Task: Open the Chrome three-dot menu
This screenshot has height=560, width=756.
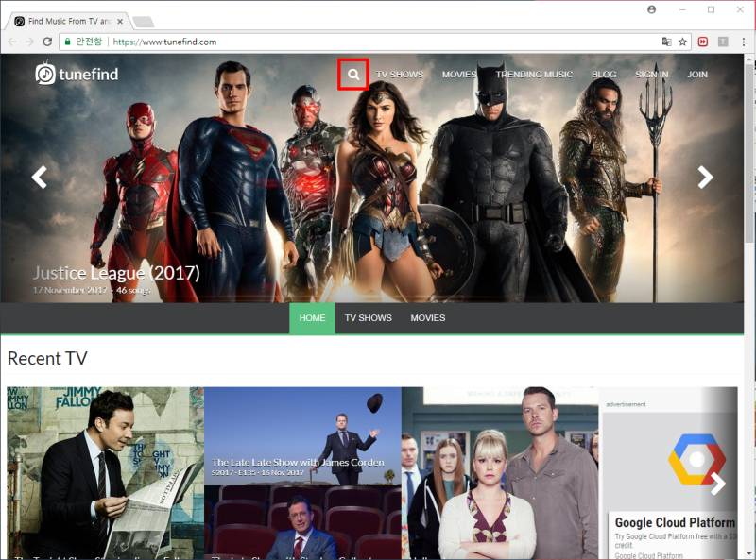Action: pyautogui.click(x=744, y=42)
